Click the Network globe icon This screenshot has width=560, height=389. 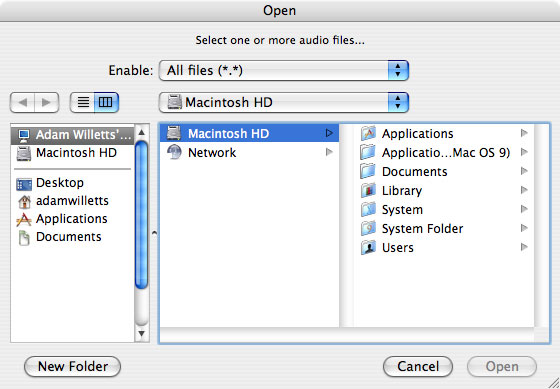tap(174, 153)
